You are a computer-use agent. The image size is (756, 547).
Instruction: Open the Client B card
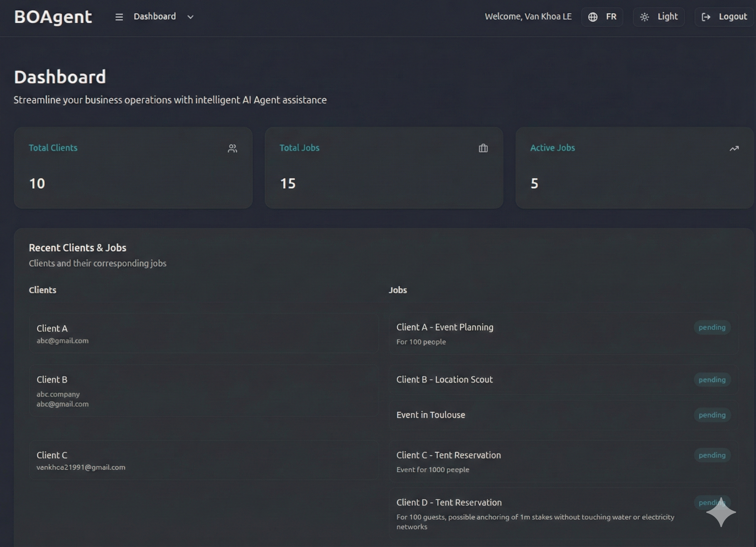tap(204, 390)
